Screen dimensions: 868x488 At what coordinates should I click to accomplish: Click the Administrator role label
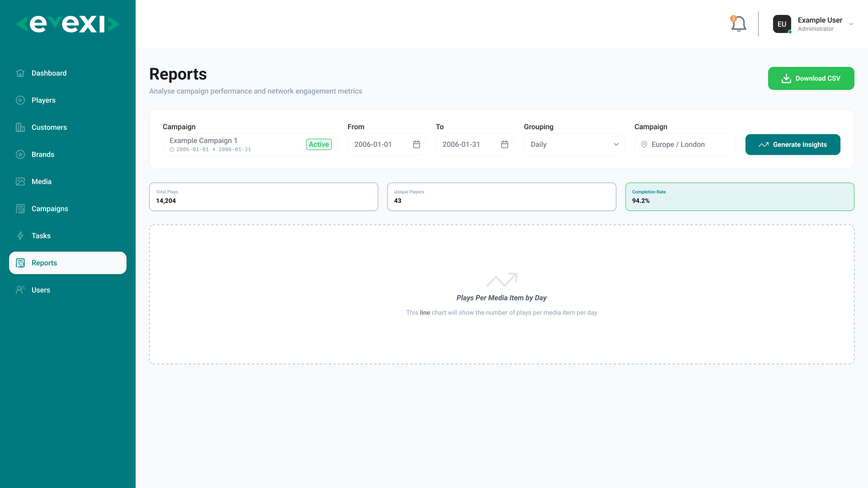pyautogui.click(x=816, y=29)
